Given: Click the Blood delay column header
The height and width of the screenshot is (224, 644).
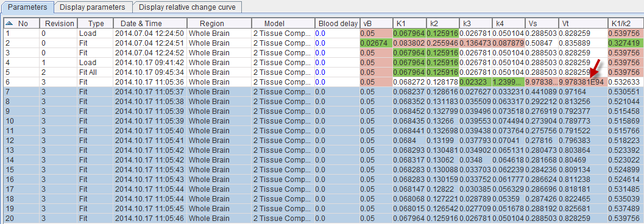Looking at the screenshot, I should pos(337,23).
